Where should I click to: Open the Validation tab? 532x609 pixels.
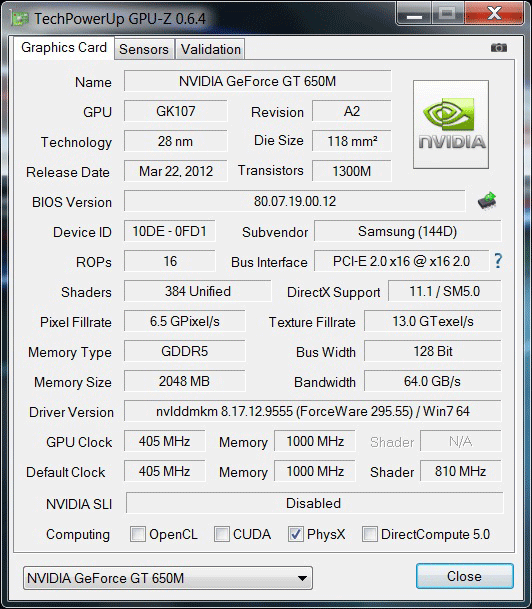point(210,49)
